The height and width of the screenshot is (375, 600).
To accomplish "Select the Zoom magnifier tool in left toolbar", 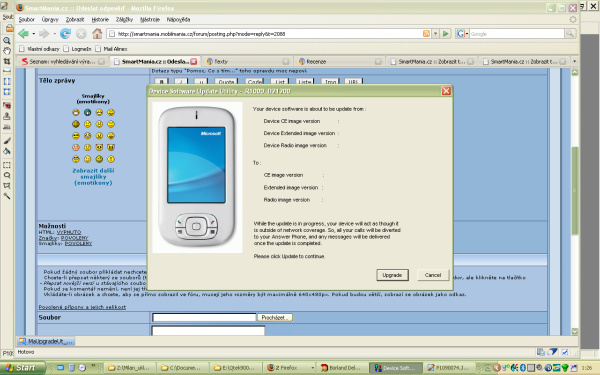I will click(7, 41).
